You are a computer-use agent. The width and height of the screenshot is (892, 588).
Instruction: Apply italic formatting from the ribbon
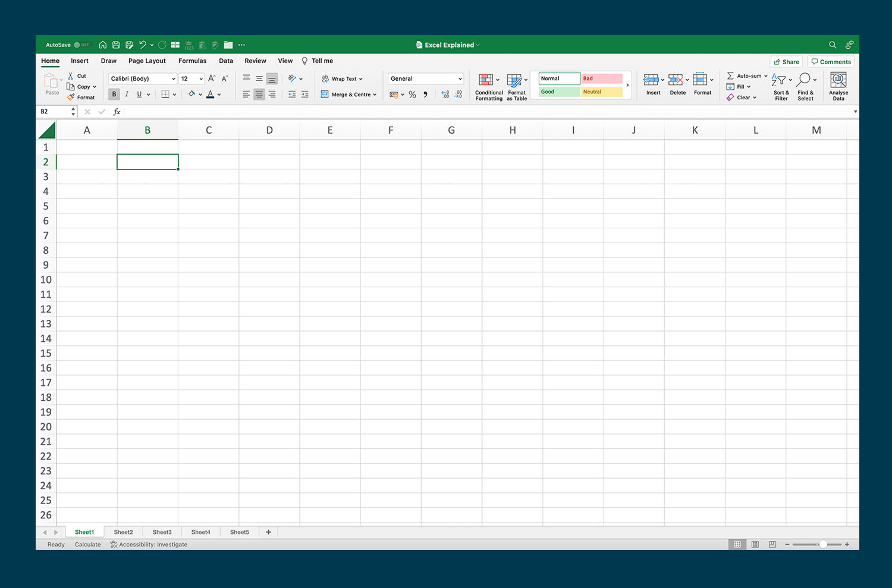tap(126, 94)
